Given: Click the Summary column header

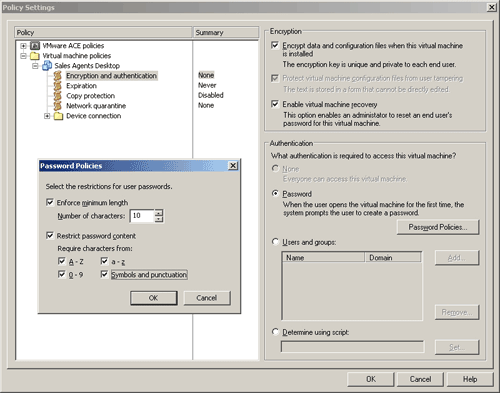Looking at the screenshot, I should pos(226,32).
